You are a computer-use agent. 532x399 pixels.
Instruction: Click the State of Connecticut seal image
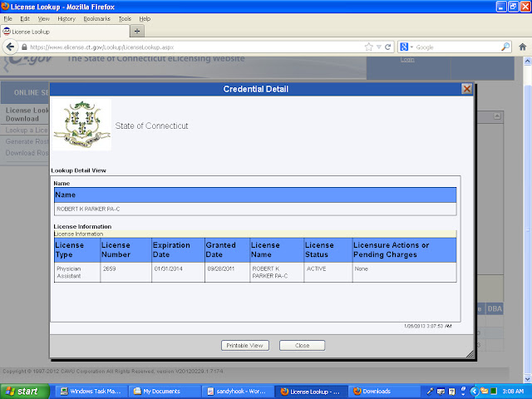click(x=81, y=125)
